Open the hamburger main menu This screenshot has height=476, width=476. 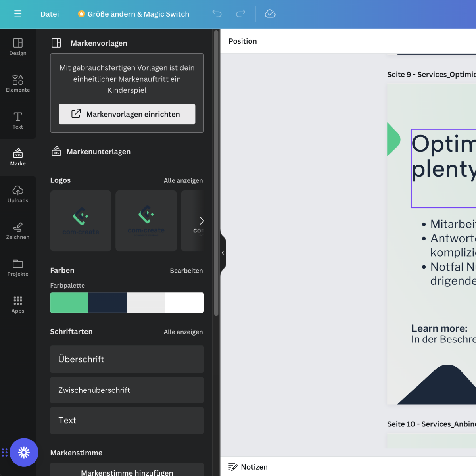[18, 14]
